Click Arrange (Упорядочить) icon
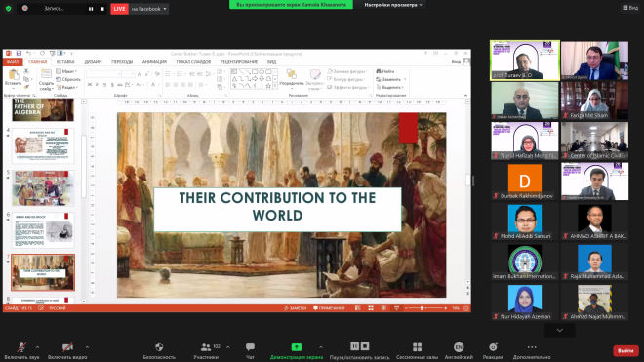The height and width of the screenshot is (362, 644). (x=291, y=74)
